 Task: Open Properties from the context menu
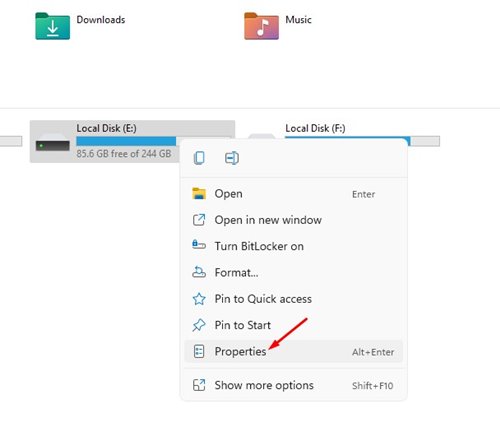point(293,351)
